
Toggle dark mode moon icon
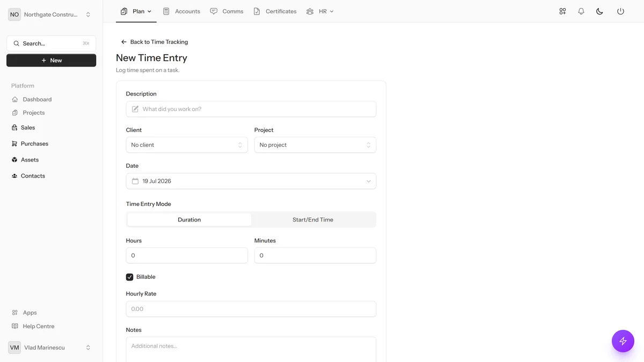point(600,11)
